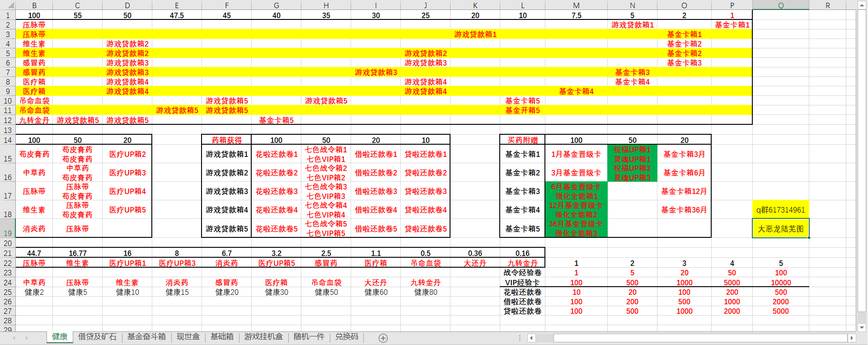Click the vertical scrollbar down arrow
This screenshot has height=345, width=868.
point(862,327)
